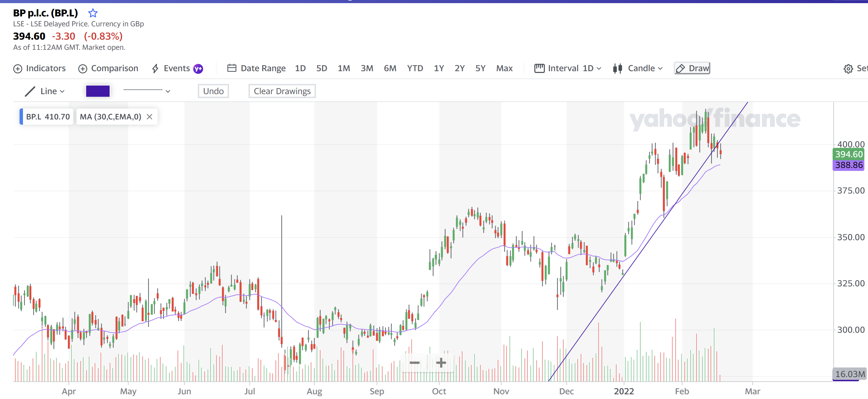The height and width of the screenshot is (399, 868).
Task: Open the purple line color swatch
Action: click(98, 91)
